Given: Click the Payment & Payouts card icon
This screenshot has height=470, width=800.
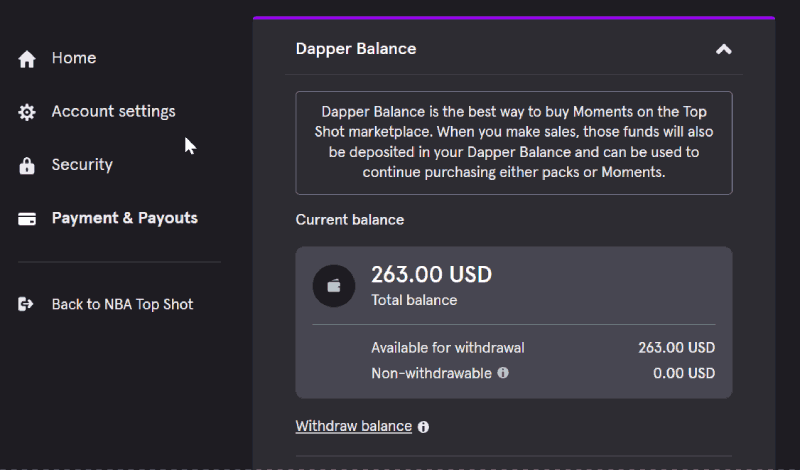Looking at the screenshot, I should click(27, 219).
